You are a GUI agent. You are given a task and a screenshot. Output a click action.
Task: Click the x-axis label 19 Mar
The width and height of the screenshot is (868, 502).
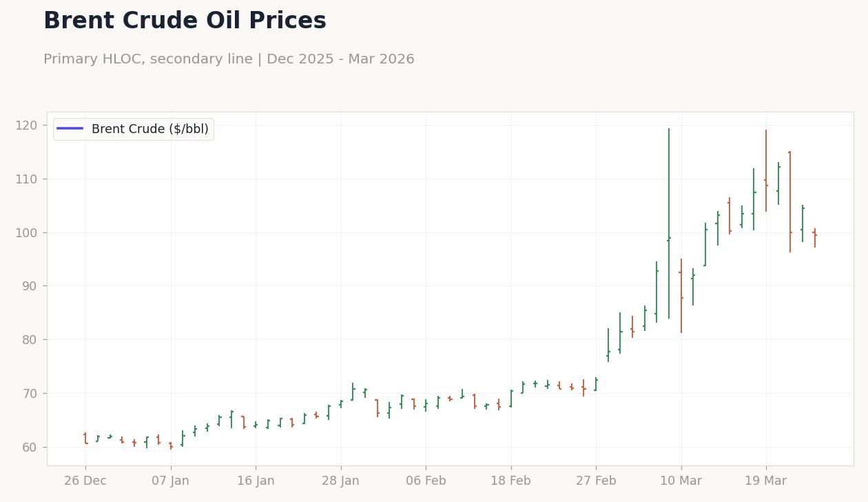765,481
